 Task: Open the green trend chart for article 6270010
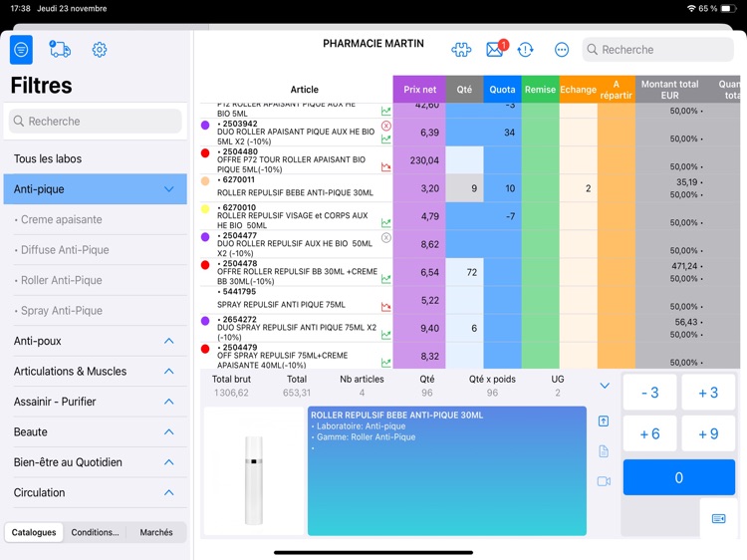[x=385, y=222]
